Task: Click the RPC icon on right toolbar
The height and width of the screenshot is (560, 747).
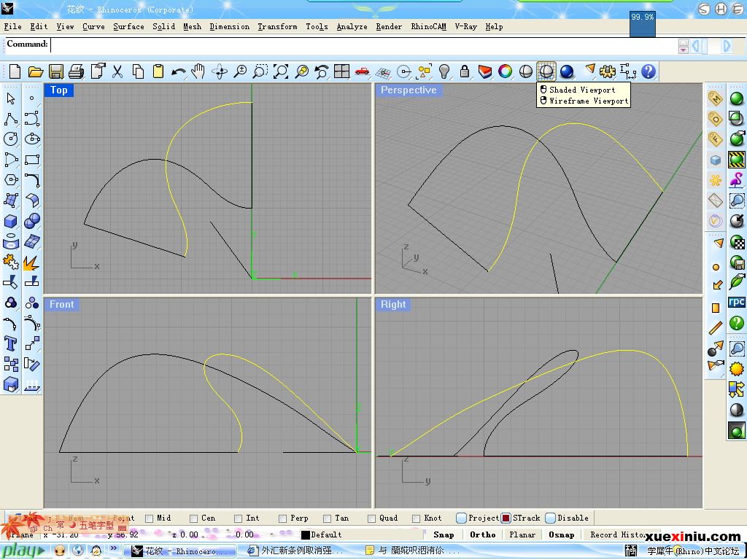Action: click(x=737, y=303)
